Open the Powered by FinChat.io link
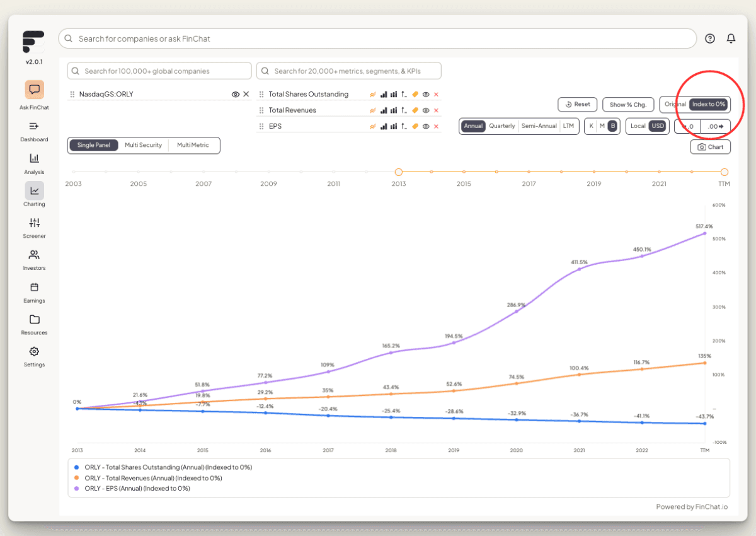Viewport: 756px width, 536px height. pos(692,507)
